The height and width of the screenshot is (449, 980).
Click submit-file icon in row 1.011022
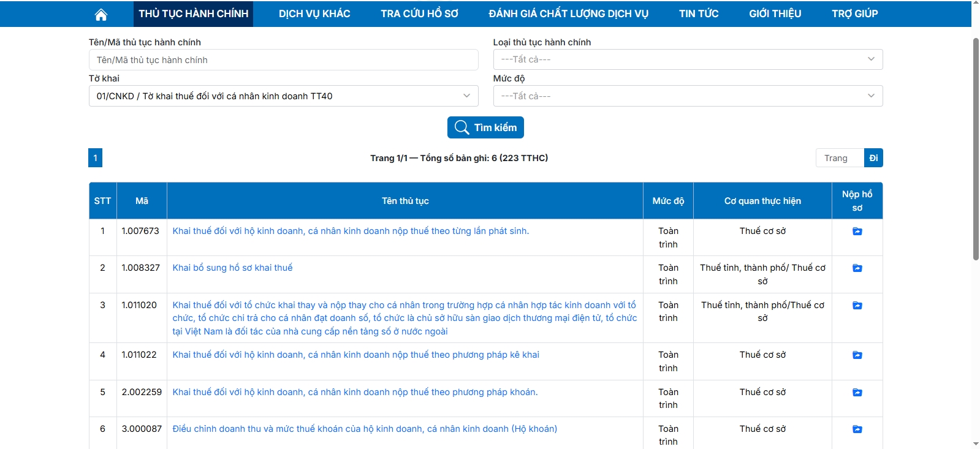click(x=857, y=355)
